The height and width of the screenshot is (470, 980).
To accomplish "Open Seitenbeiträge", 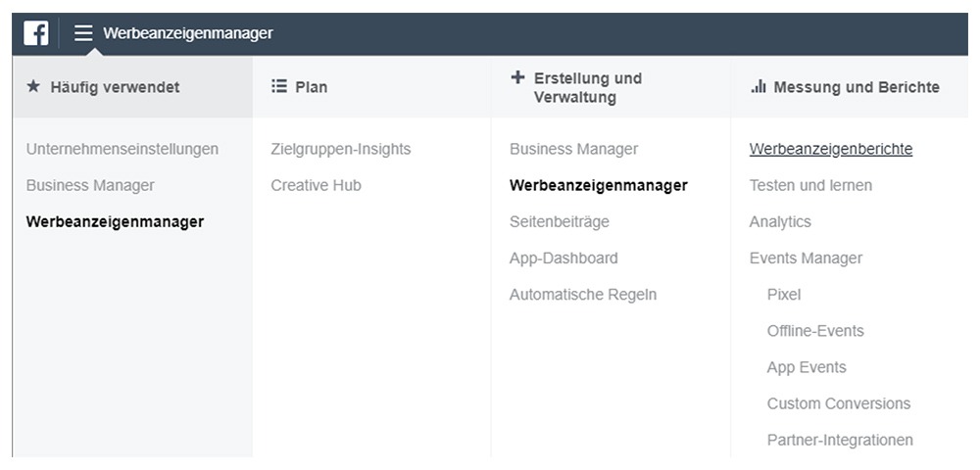I will pyautogui.click(x=560, y=221).
